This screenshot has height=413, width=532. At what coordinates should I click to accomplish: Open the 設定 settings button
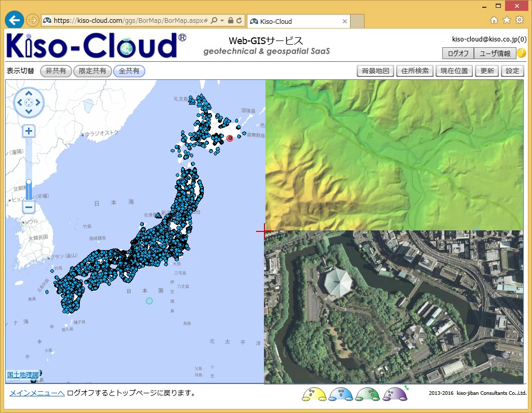coord(512,71)
